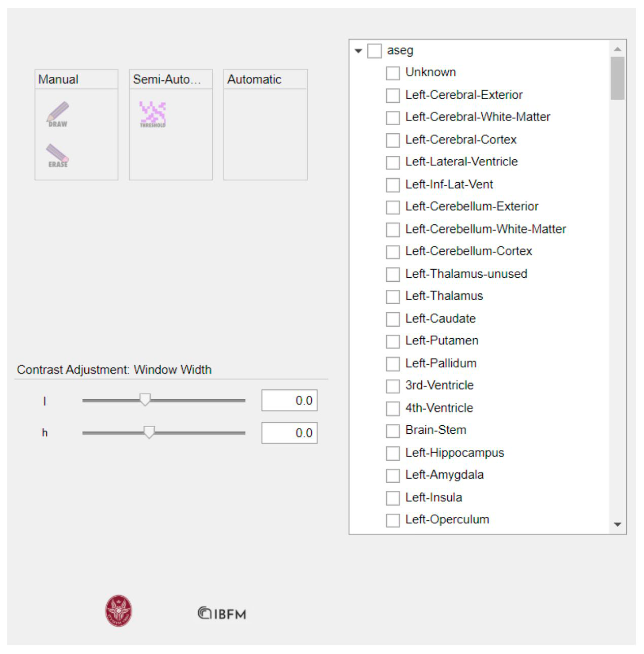
Task: Click the scroll up arrow in label list
Action: tap(618, 49)
